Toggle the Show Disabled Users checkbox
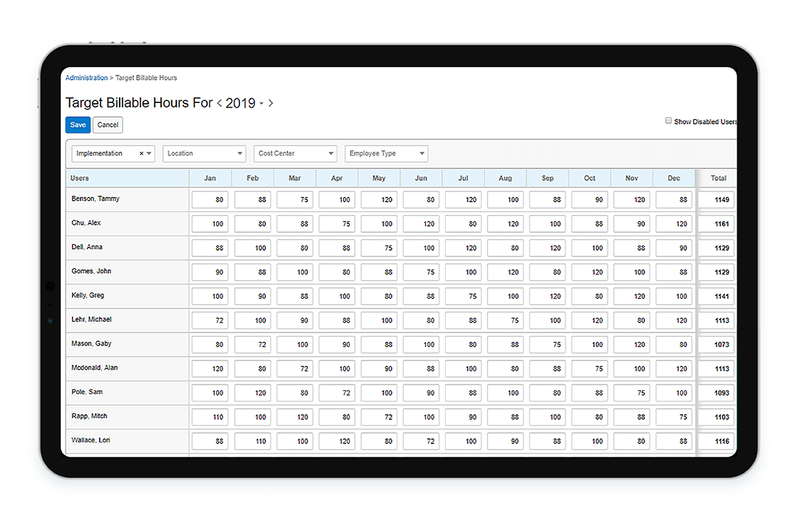The width and height of the screenshot is (798, 532). (669, 121)
